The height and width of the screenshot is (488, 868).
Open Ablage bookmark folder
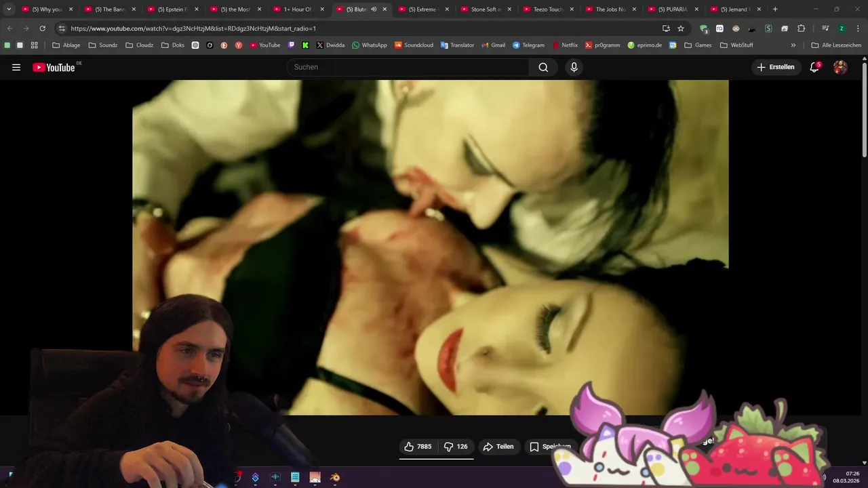[x=66, y=45]
